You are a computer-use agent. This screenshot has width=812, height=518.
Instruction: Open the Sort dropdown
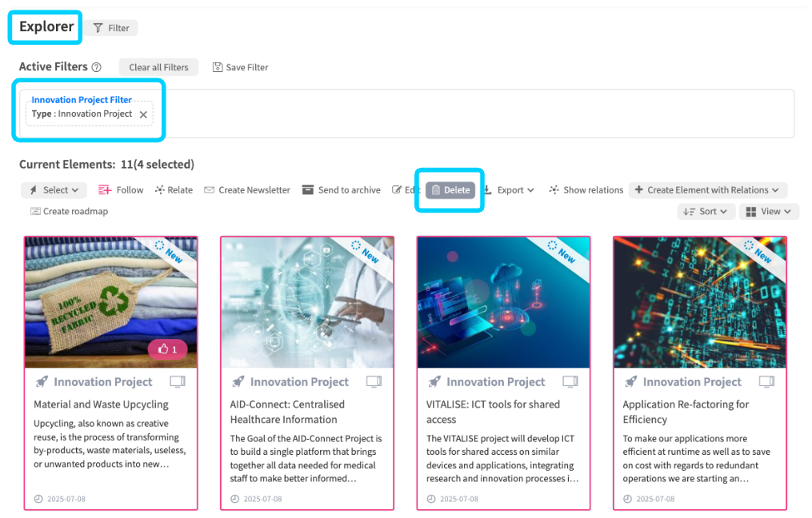pyautogui.click(x=705, y=211)
